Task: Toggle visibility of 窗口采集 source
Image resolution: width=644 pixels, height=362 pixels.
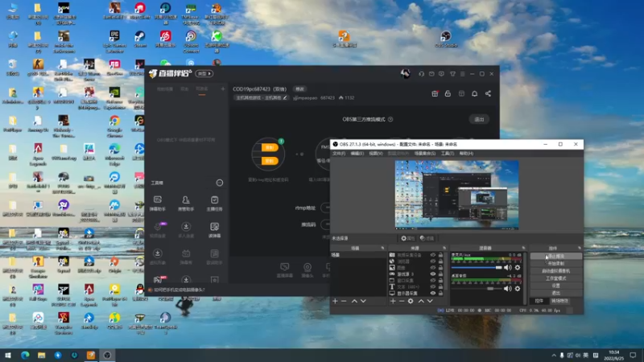Action: pos(433,280)
